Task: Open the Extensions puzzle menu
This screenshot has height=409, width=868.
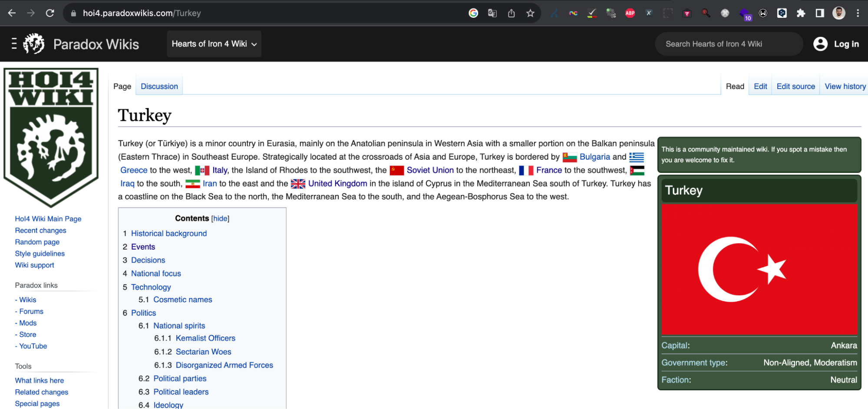Action: [801, 13]
